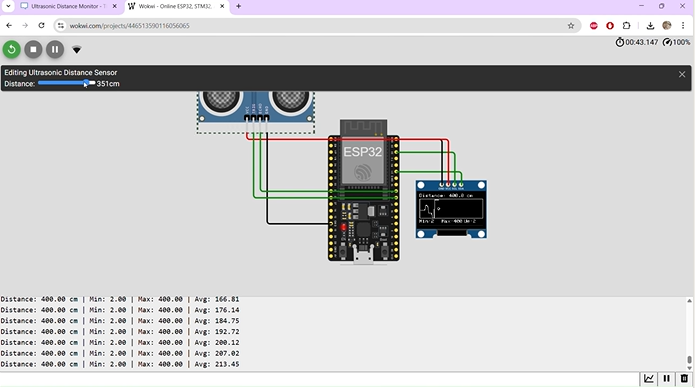695x388 pixels.
Task: Open the downloads icon
Action: coord(650,26)
